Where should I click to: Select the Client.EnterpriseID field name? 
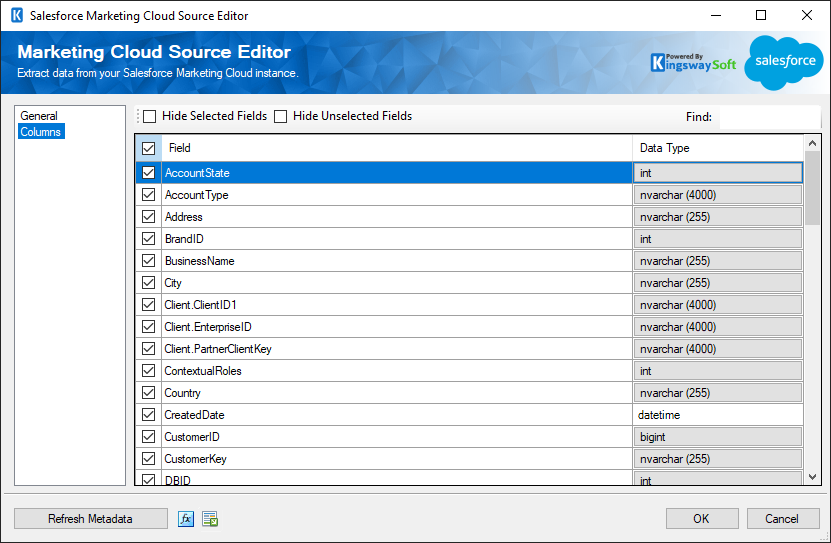(208, 327)
